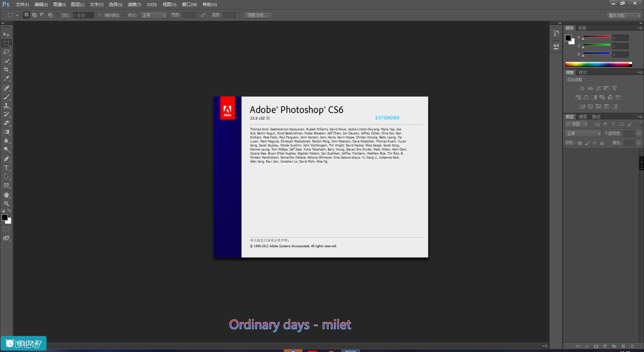
Task: Click the foreground color swatch in toolbar
Action: [5, 217]
